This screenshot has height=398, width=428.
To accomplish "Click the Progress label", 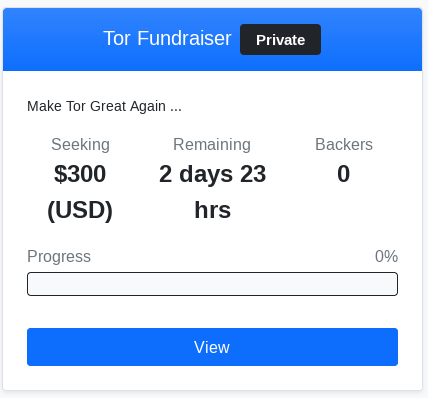I will pos(59,256).
